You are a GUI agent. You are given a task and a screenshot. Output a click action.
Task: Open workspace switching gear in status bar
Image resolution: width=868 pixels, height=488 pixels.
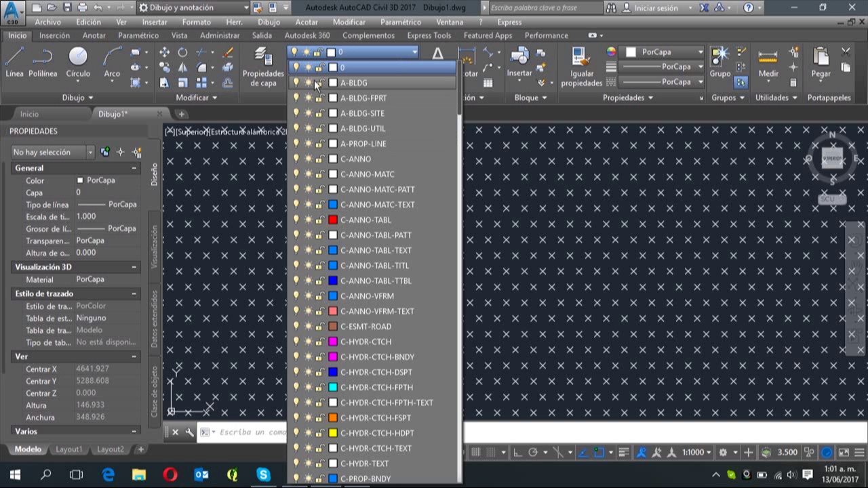723,453
